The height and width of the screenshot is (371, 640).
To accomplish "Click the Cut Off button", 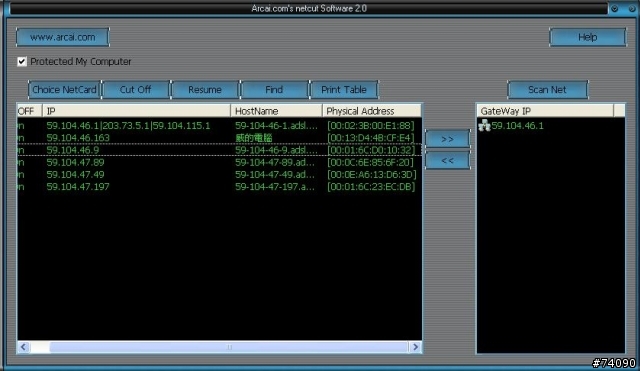I will (136, 90).
